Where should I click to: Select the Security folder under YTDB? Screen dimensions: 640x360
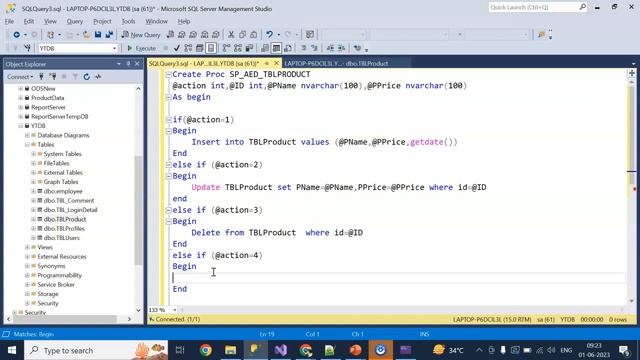48,303
